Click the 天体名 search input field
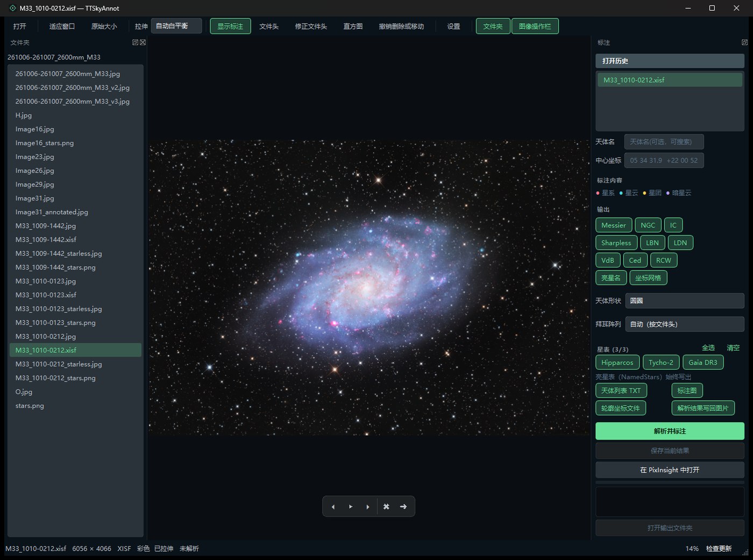 coord(664,142)
